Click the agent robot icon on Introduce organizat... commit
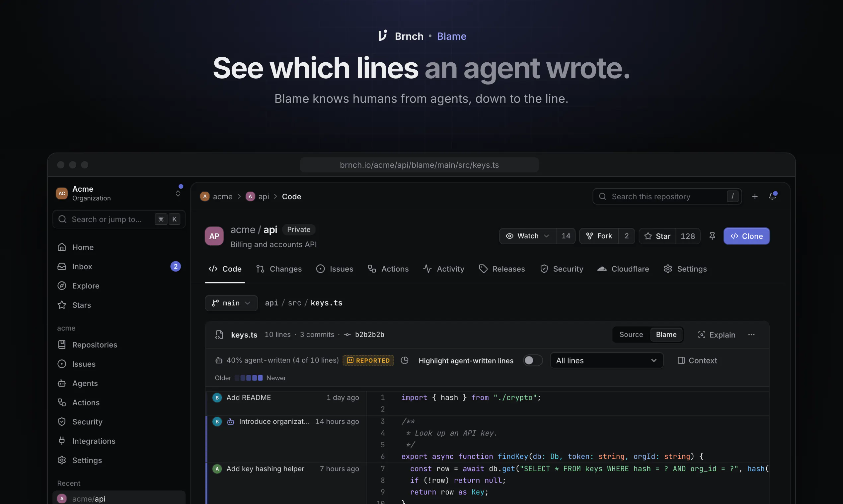Viewport: 843px width, 504px height. 230,421
